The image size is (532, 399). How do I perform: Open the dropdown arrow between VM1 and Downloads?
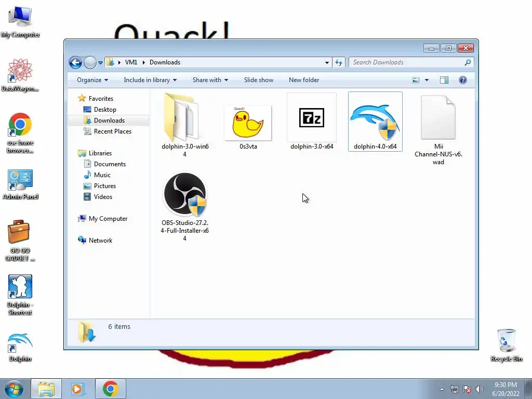(x=143, y=62)
